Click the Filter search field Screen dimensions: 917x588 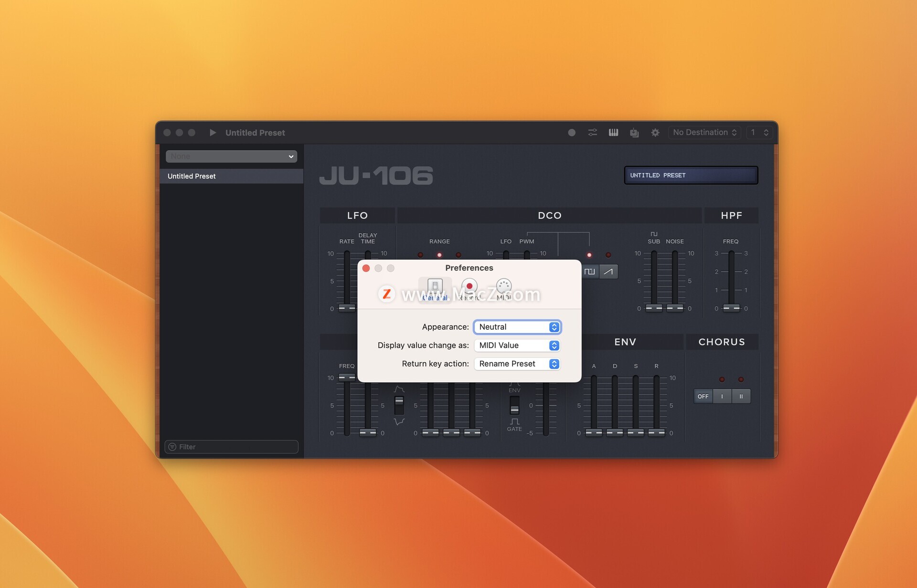coord(232,447)
